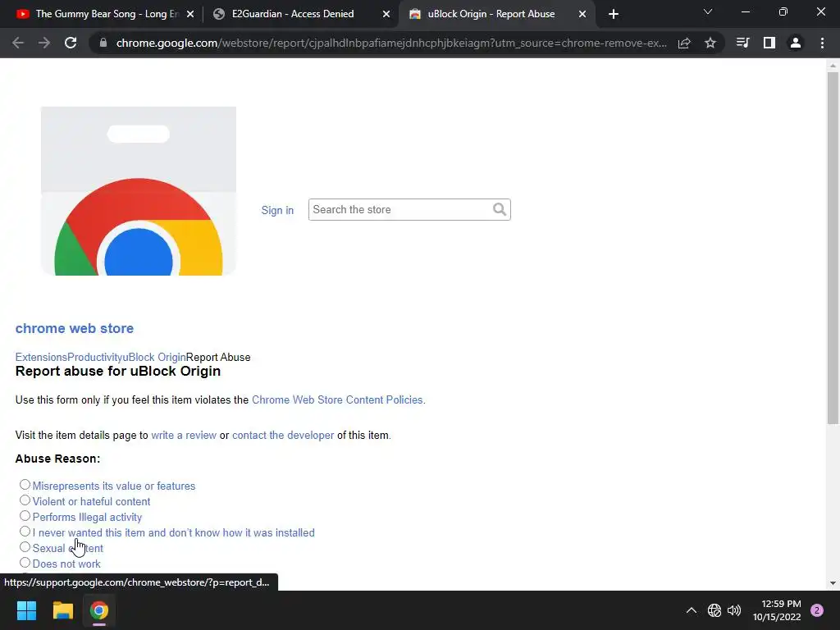Click the contact the developer link
Viewport: 840px width, 630px height.
(x=283, y=436)
